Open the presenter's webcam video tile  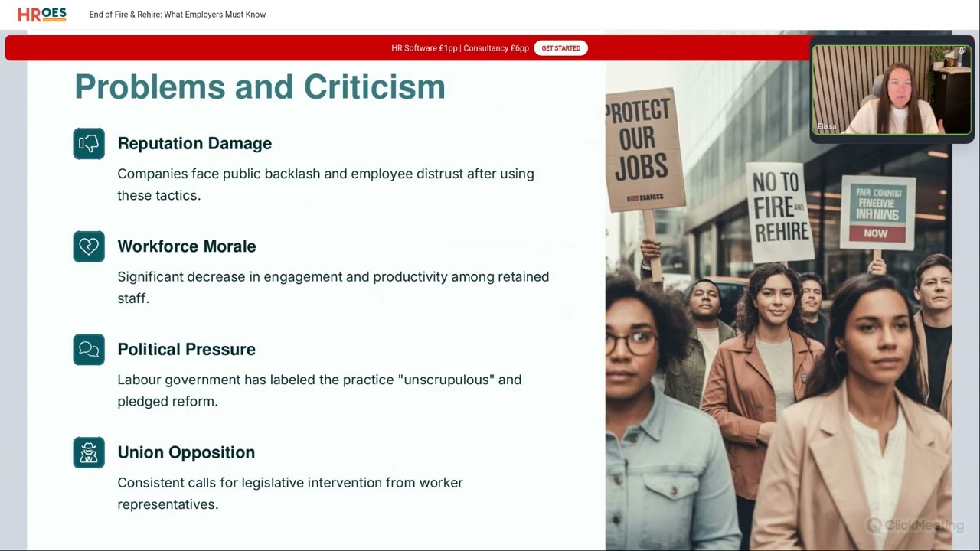click(x=892, y=90)
